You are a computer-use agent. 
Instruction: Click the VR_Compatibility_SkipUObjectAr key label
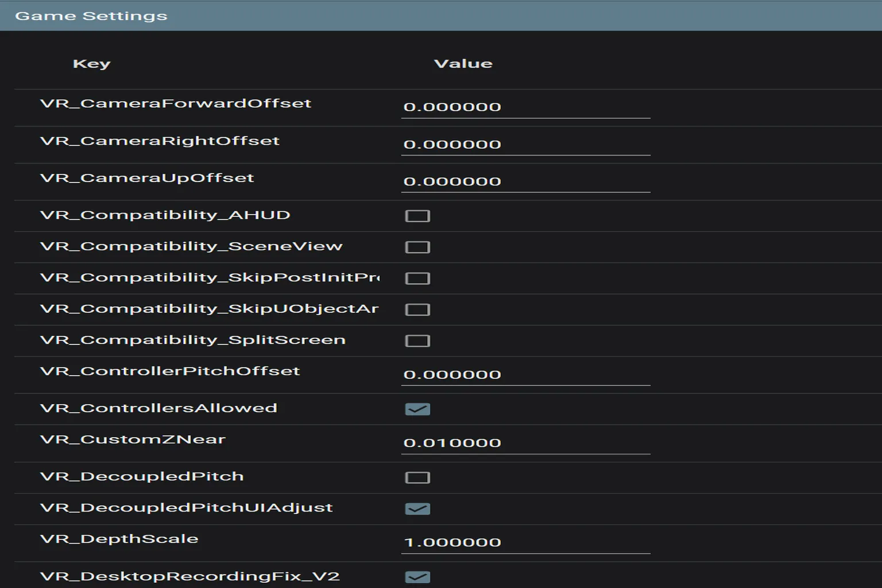[210, 309]
